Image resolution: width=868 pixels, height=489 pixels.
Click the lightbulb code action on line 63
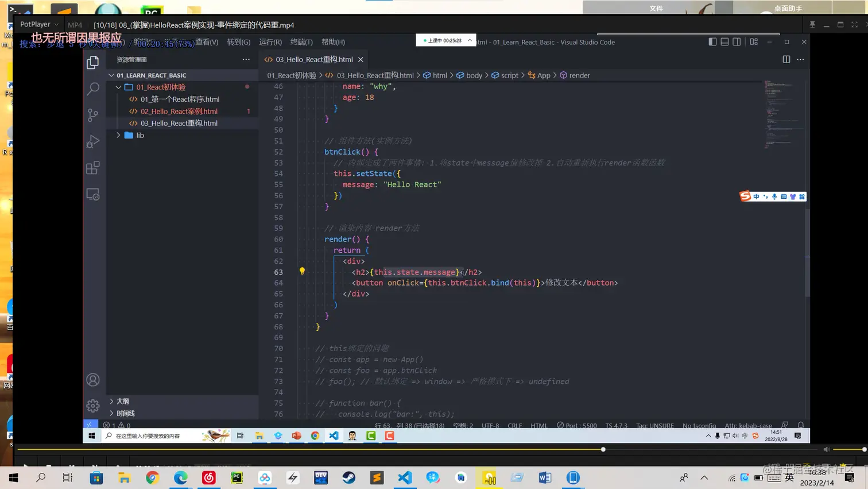tap(302, 271)
